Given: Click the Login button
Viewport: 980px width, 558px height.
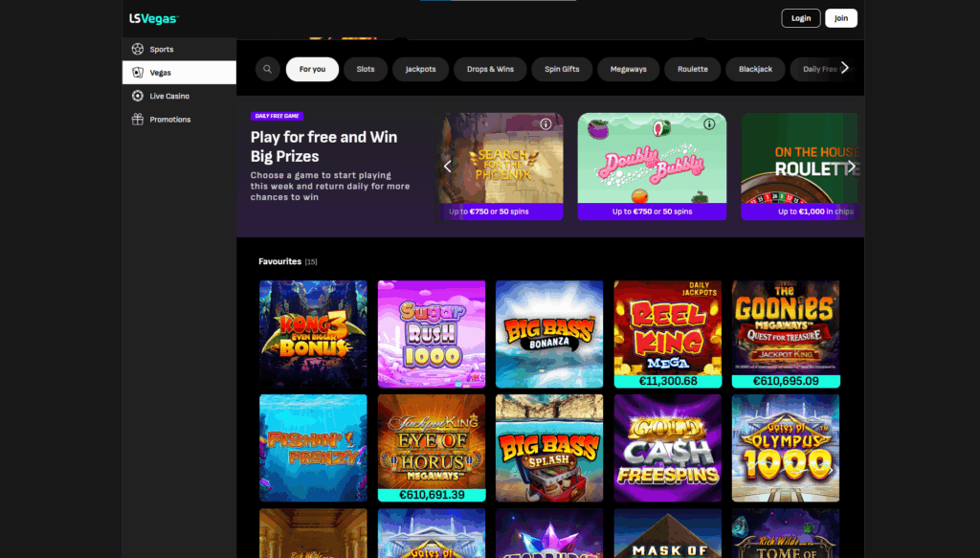Looking at the screenshot, I should click(x=801, y=18).
